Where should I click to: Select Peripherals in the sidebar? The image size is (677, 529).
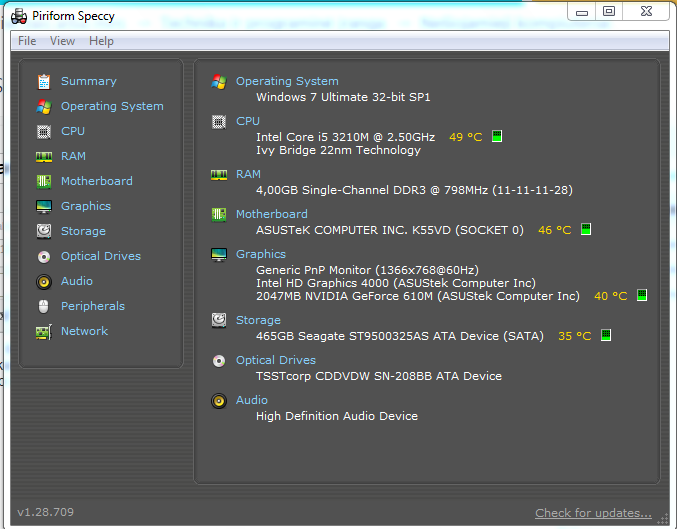93,306
